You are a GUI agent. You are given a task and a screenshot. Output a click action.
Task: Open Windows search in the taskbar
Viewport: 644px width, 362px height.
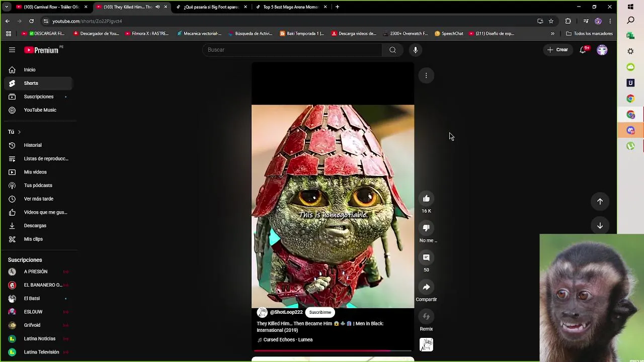click(x=630, y=21)
